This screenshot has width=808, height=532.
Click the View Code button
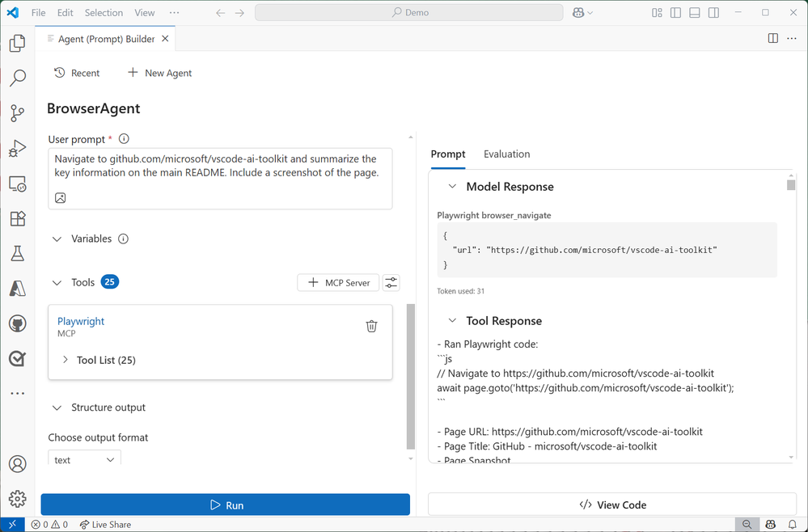coord(612,505)
